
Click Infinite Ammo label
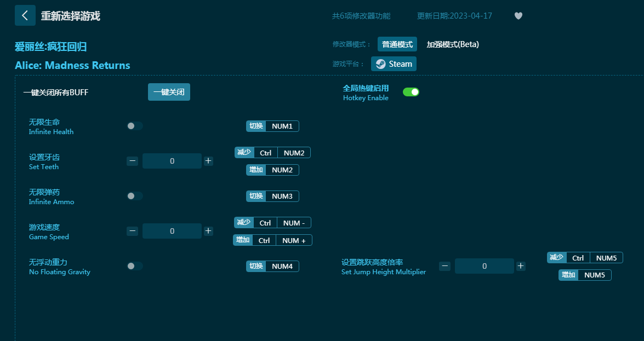52,202
